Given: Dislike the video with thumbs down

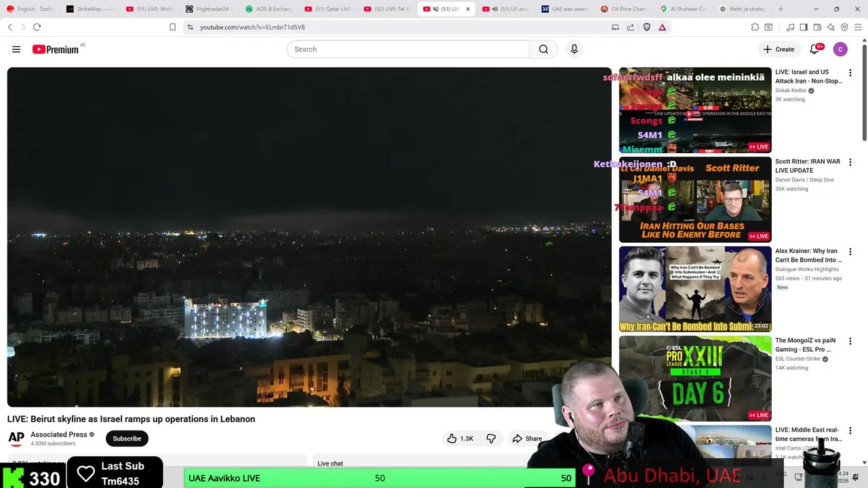Looking at the screenshot, I should pyautogui.click(x=491, y=439).
